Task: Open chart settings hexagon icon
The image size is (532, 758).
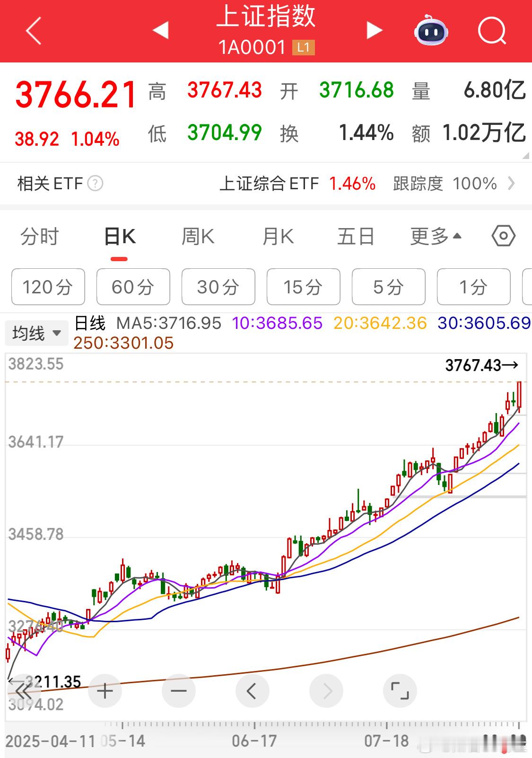Action: (503, 236)
